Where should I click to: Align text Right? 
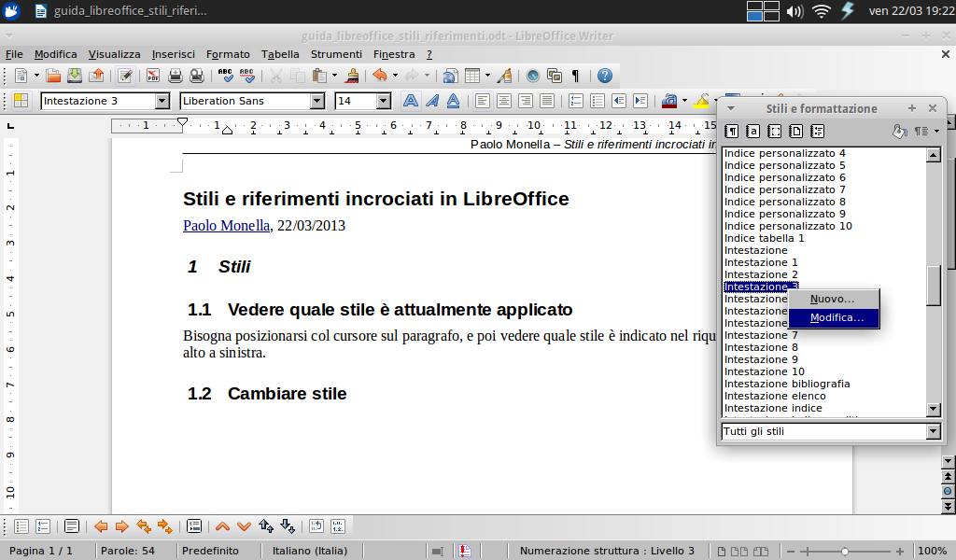525,101
